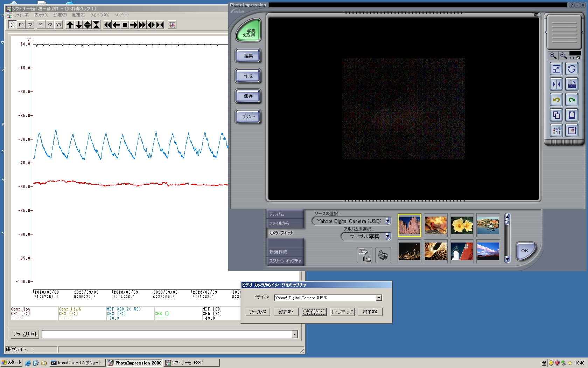The image size is (588, 368).
Task: Click the video camera capture icon
Action: click(383, 255)
